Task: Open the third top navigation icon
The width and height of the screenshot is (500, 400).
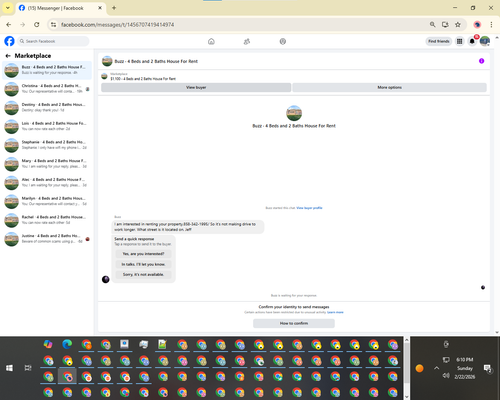Action: (x=283, y=41)
